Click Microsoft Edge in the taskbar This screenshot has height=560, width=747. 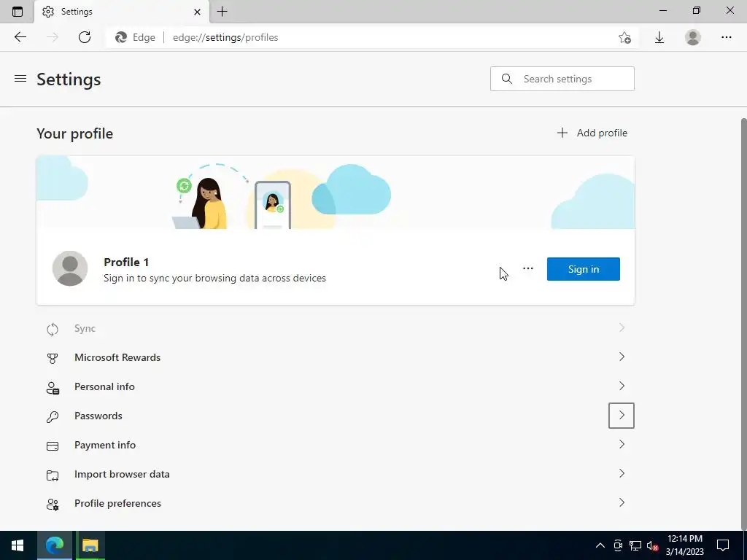coord(55,545)
